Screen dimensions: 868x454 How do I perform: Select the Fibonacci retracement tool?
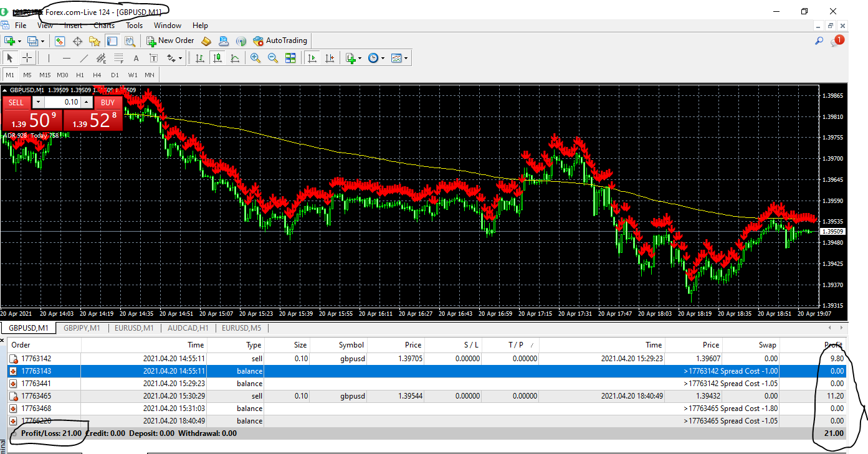click(x=118, y=58)
